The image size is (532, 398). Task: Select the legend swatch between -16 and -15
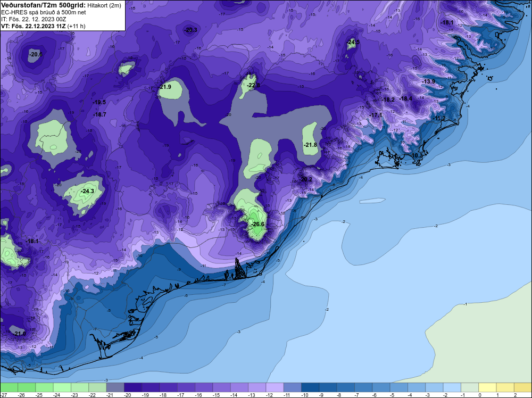click(x=204, y=387)
